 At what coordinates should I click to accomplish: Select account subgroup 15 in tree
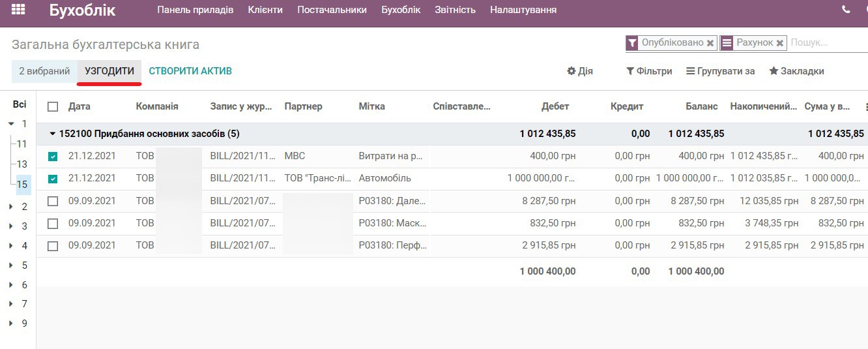point(22,185)
